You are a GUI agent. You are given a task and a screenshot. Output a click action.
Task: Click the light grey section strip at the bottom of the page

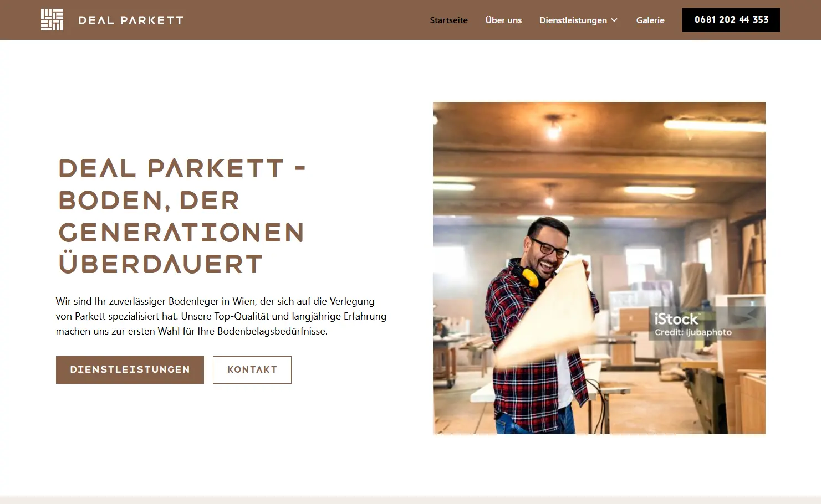[x=410, y=500]
